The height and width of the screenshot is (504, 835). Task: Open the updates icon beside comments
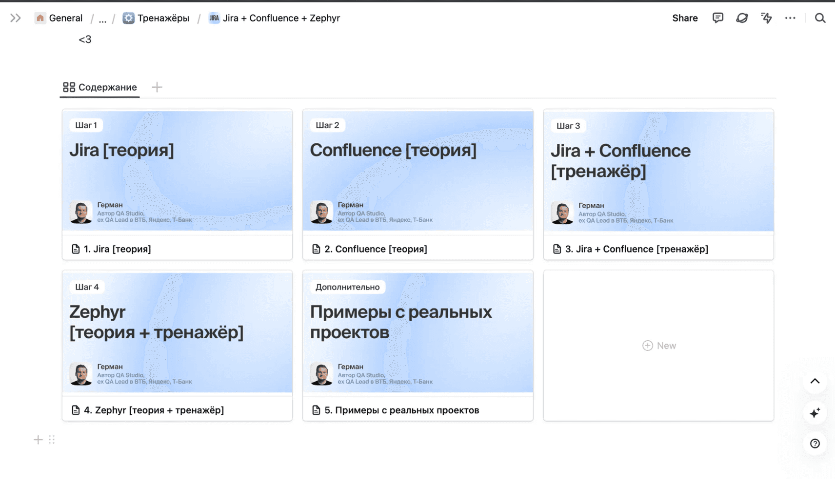(x=742, y=18)
